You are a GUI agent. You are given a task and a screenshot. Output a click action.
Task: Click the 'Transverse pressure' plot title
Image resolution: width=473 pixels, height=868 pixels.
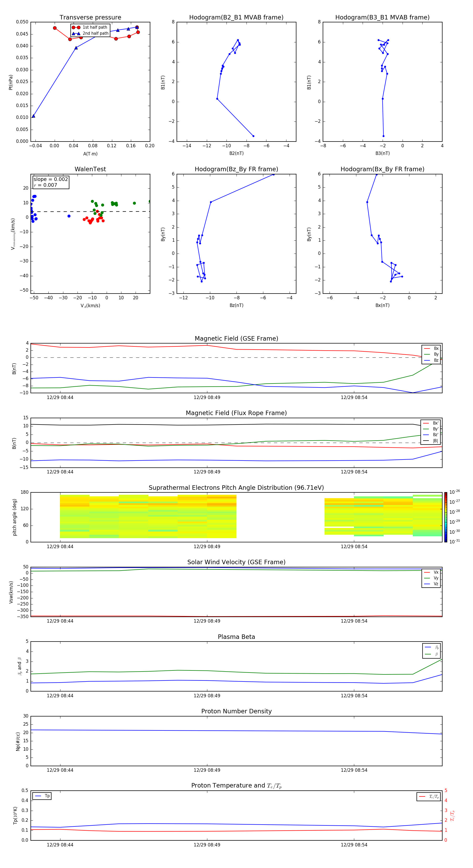click(x=90, y=18)
